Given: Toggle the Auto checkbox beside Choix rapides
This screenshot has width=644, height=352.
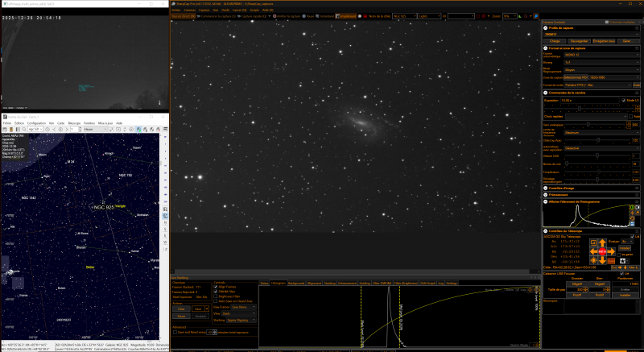Looking at the screenshot, I should 630,117.
